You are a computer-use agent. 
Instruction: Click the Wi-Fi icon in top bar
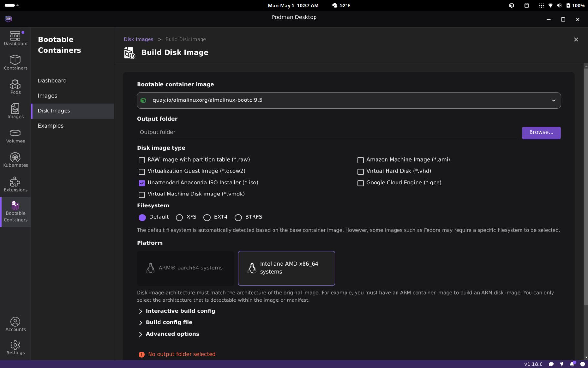tap(551, 5)
